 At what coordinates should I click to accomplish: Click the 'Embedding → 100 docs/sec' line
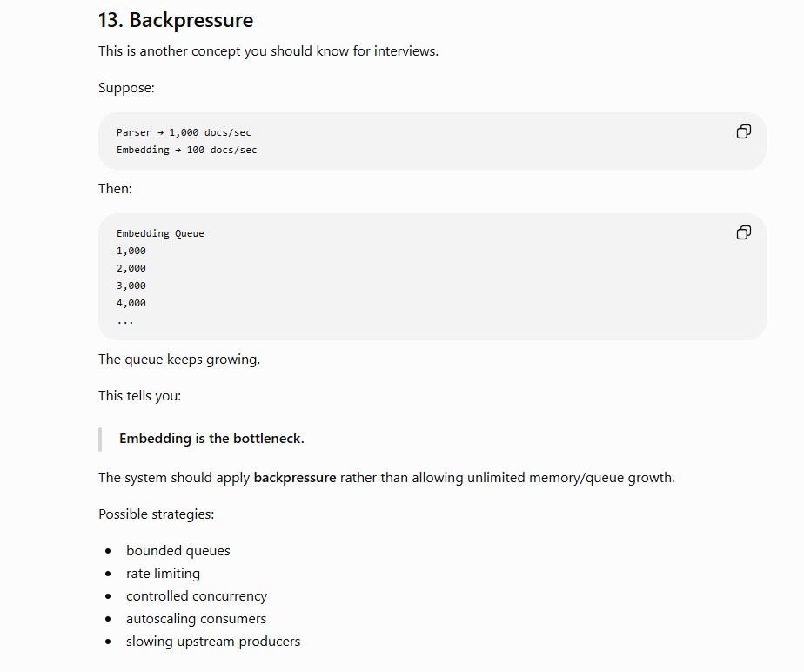[x=186, y=150]
